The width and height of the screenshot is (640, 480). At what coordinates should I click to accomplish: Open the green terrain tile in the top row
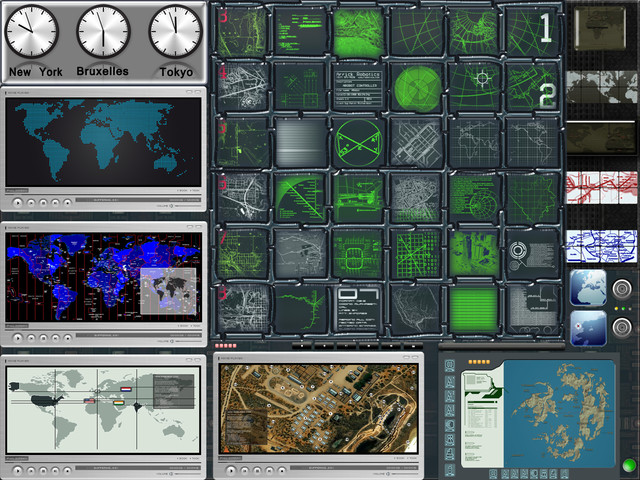pos(358,31)
